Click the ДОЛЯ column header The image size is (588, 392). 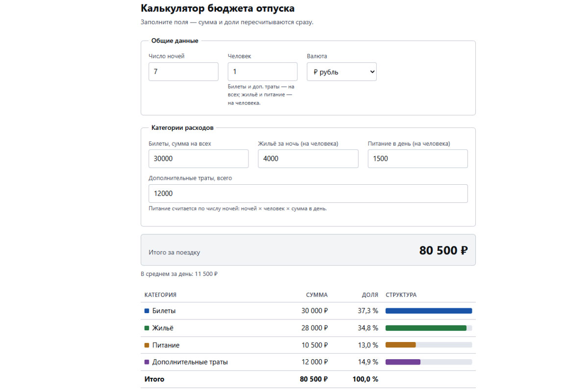(x=370, y=295)
